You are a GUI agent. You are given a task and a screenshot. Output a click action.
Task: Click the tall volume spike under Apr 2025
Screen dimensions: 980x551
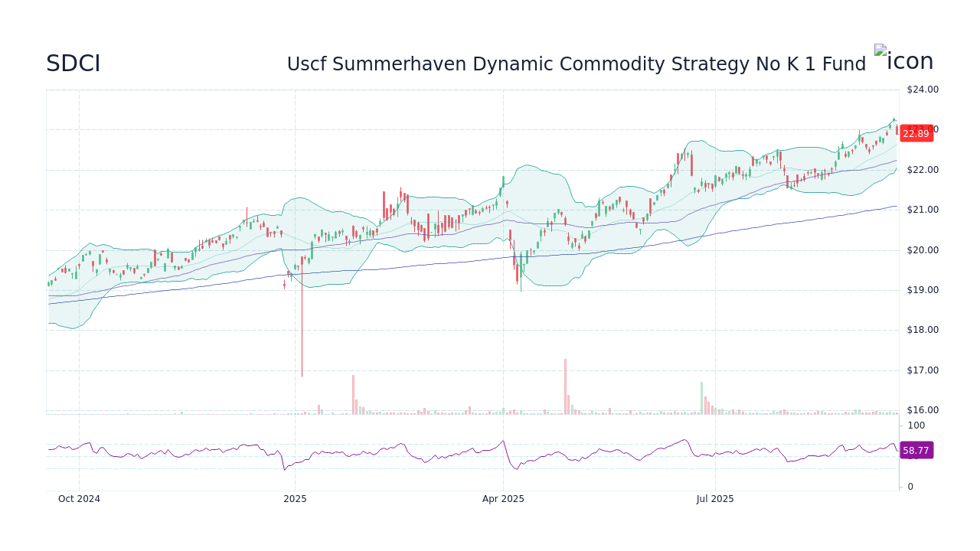pyautogui.click(x=564, y=383)
